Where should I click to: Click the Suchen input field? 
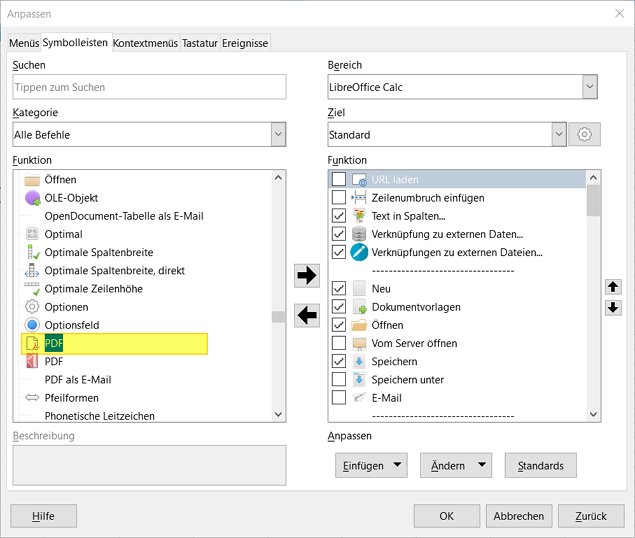pos(149,87)
